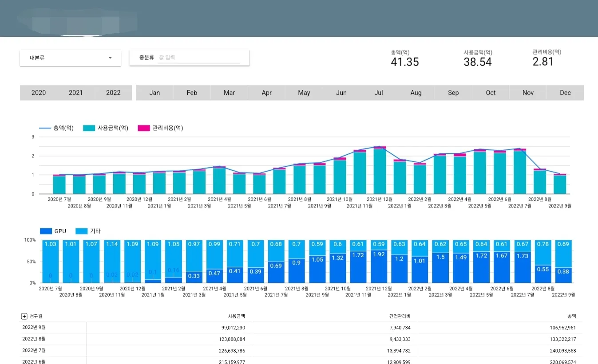Filter by the Dec month button

(x=565, y=93)
